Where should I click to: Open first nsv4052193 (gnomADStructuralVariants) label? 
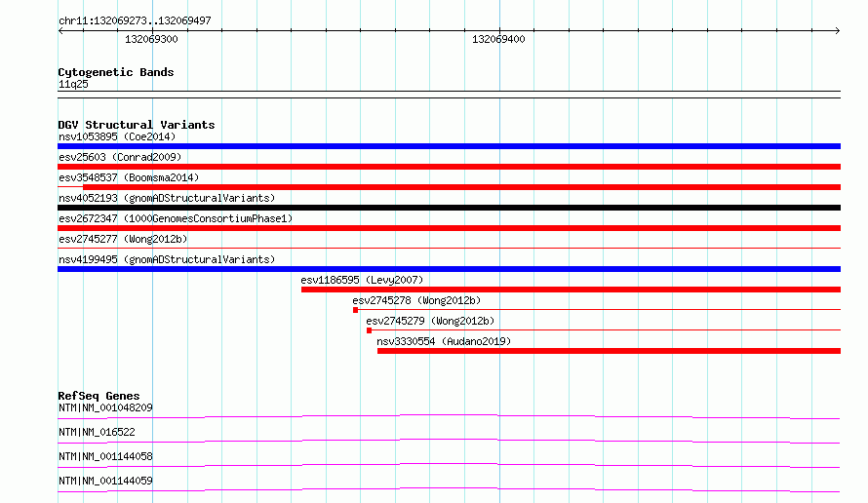(167, 198)
